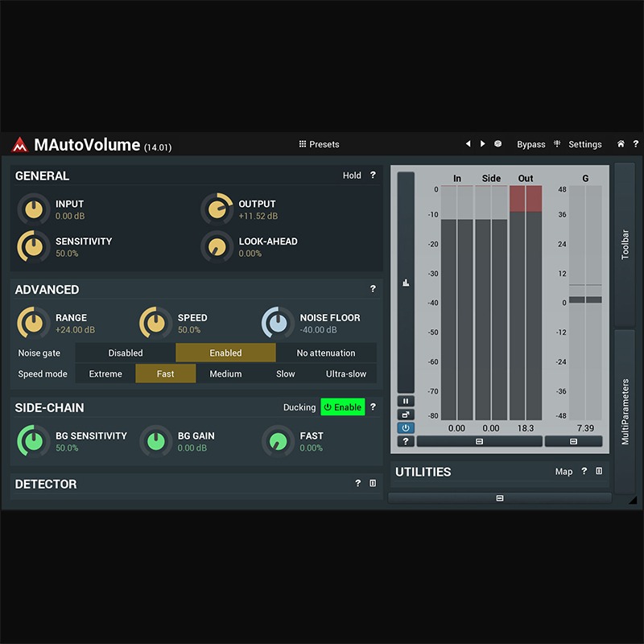644x644 pixels.
Task: Expand the Detector panel
Action: coord(373,483)
